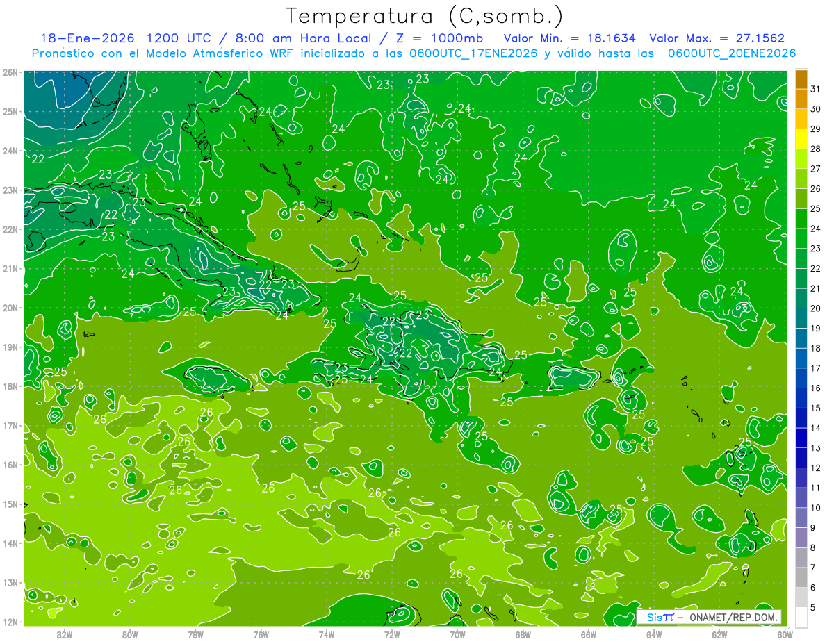Click the "60W" longitude axis label

pos(785,634)
